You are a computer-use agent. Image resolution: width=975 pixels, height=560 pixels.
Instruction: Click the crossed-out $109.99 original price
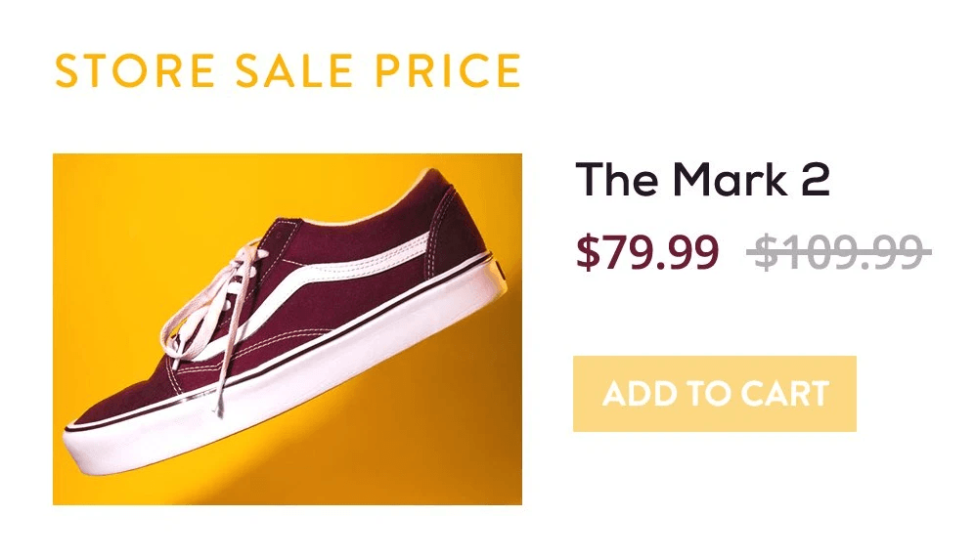pos(838,253)
